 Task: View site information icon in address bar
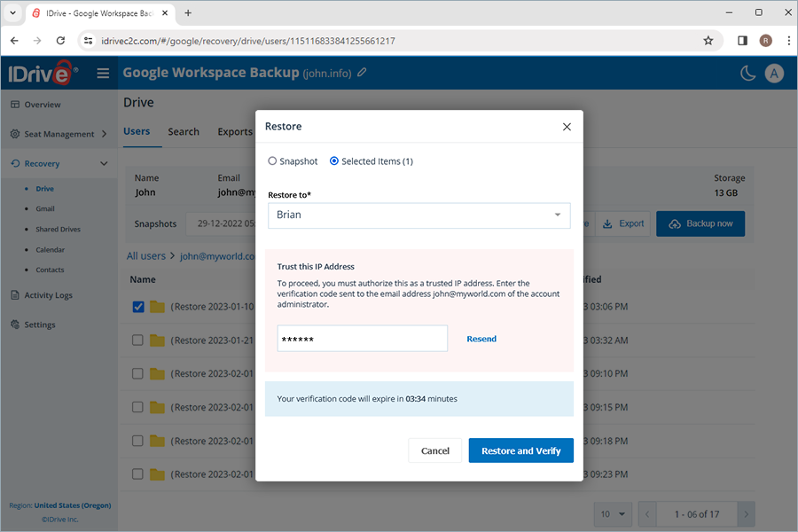tap(88, 41)
